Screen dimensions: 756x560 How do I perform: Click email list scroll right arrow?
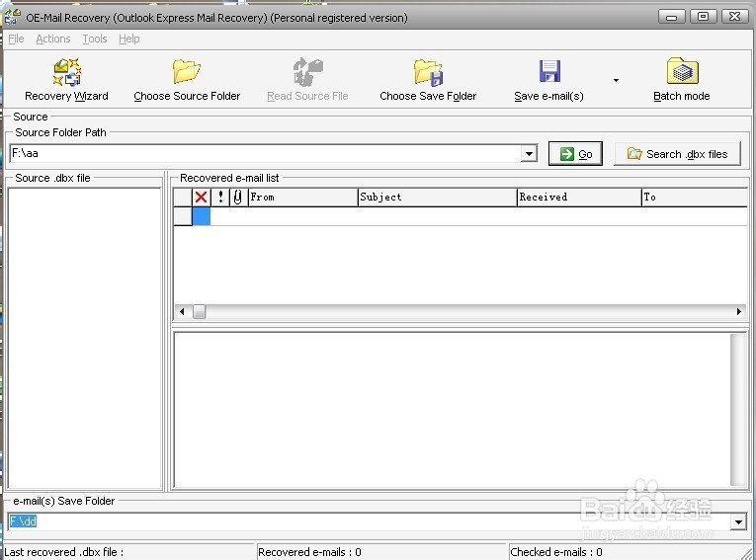pyautogui.click(x=738, y=312)
